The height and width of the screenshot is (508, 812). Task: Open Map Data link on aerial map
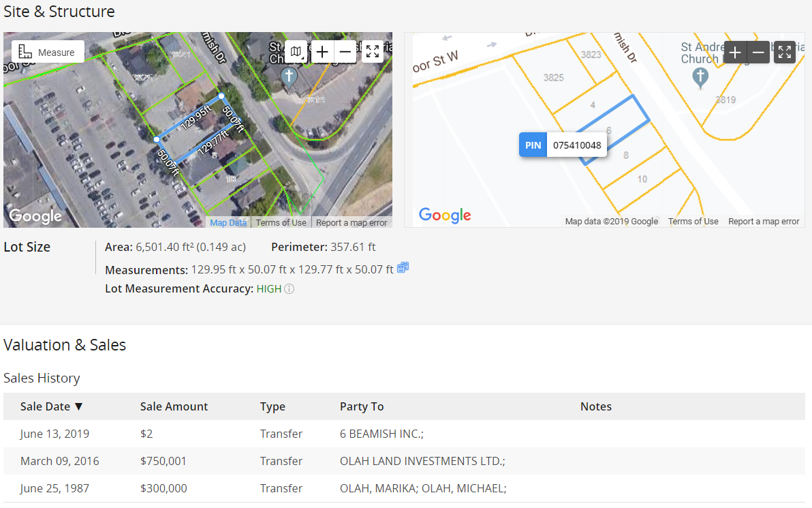228,223
